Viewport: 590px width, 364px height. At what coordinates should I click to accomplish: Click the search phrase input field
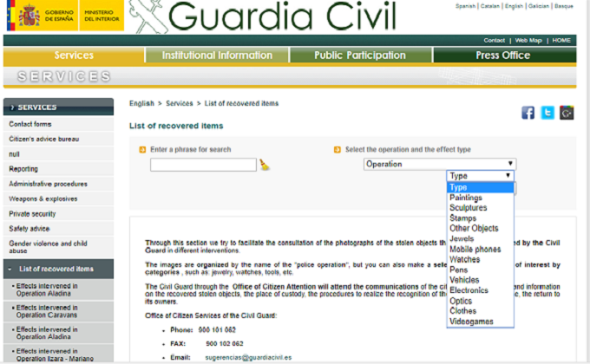click(x=203, y=165)
